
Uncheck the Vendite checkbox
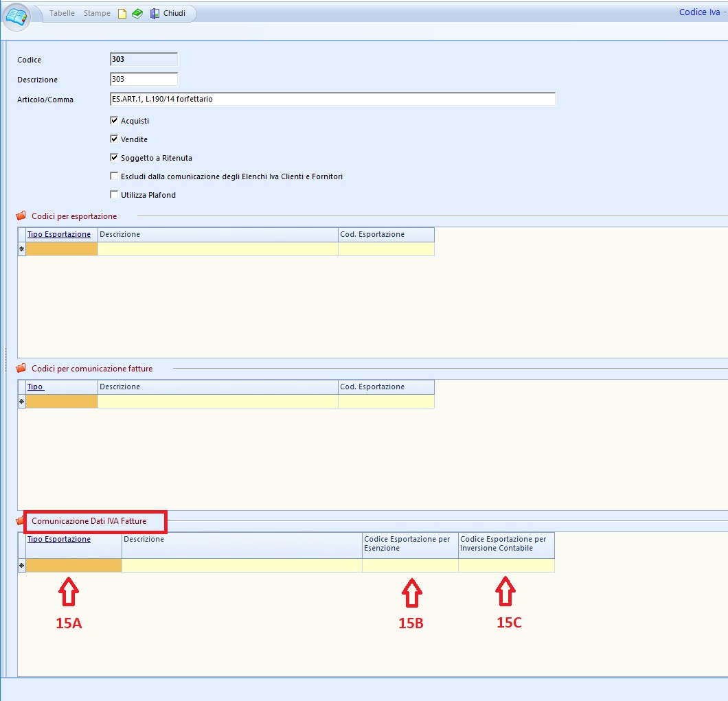pos(114,139)
